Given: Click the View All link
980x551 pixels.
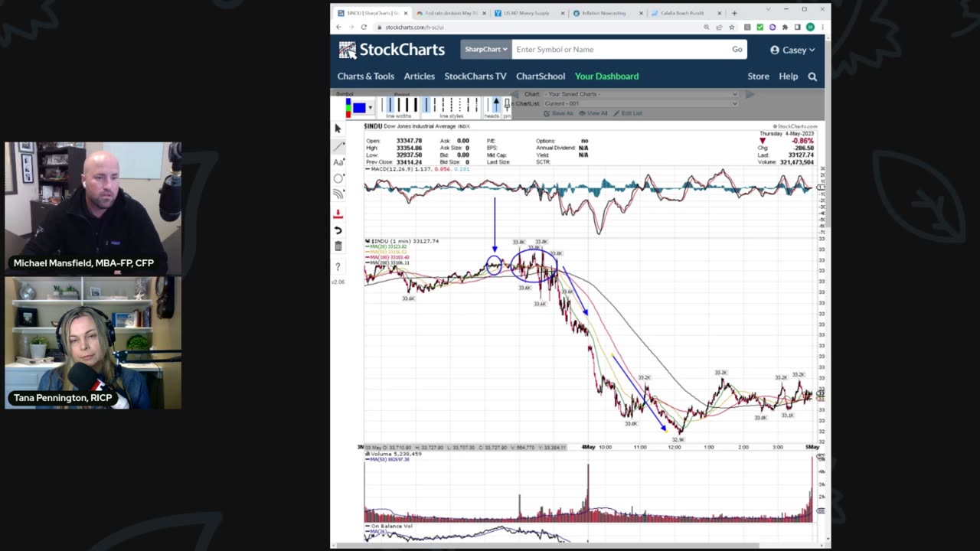Looking at the screenshot, I should click(593, 113).
